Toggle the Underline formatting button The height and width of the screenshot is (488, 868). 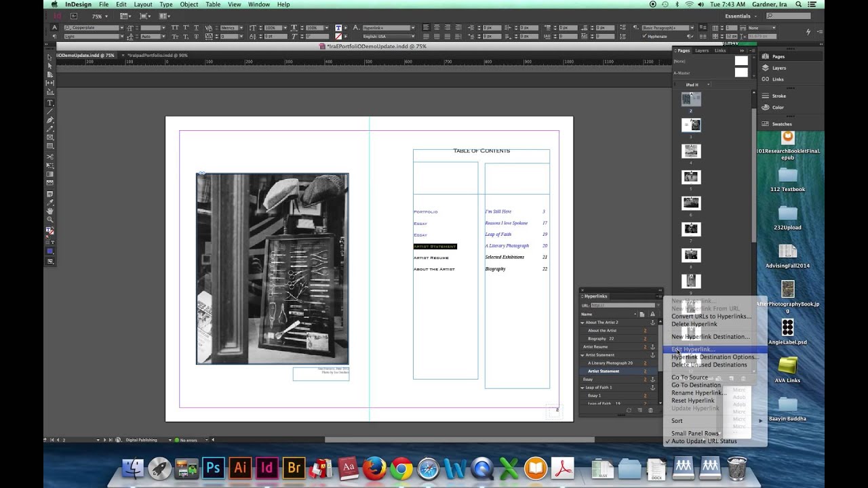coord(195,28)
